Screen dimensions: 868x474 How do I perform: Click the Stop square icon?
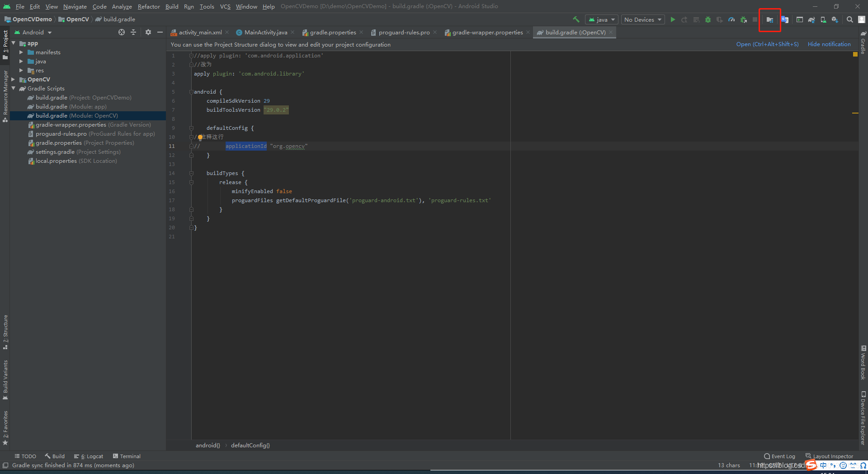(755, 19)
